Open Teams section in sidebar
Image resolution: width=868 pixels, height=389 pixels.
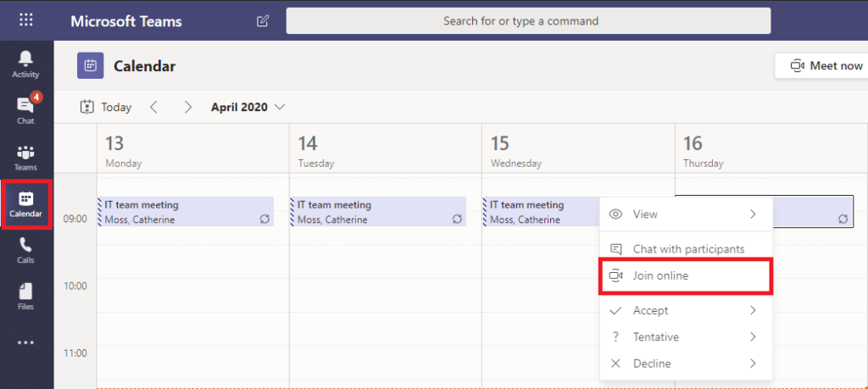26,158
